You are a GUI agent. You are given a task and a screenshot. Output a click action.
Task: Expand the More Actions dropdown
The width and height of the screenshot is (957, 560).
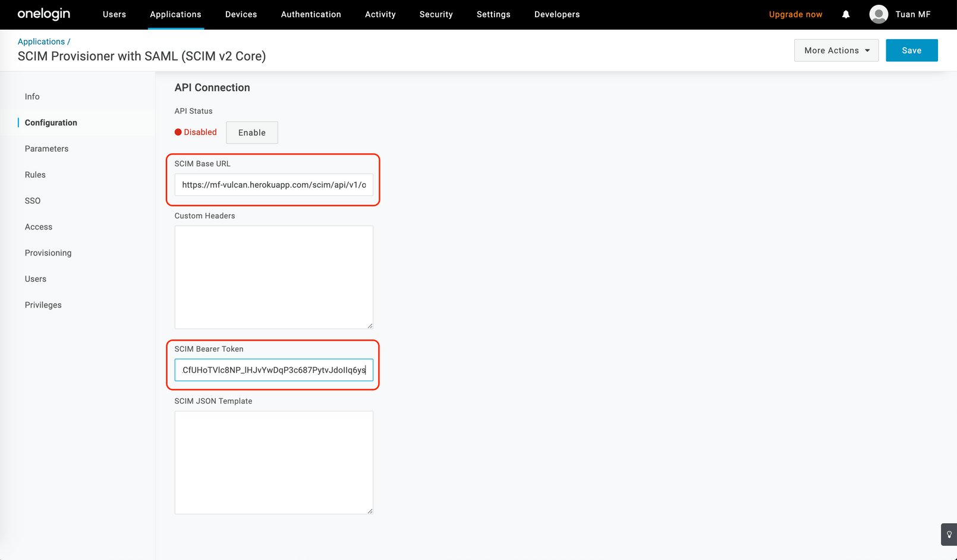coord(836,51)
